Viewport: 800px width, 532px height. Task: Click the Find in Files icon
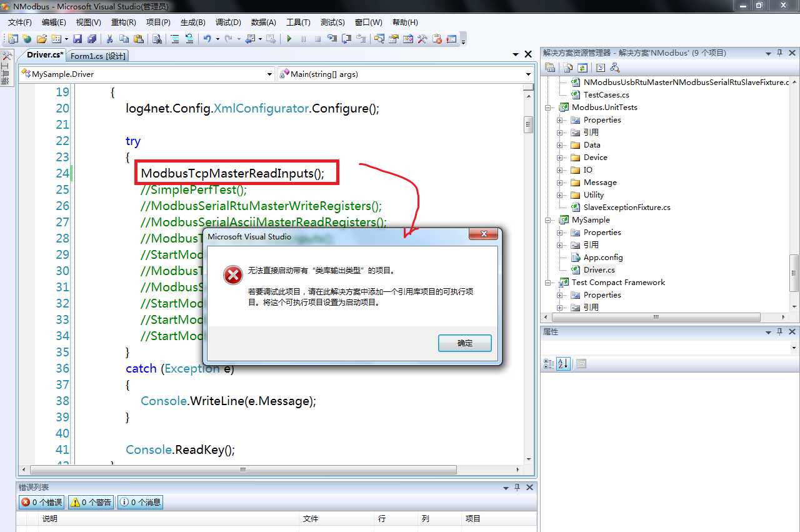point(157,39)
